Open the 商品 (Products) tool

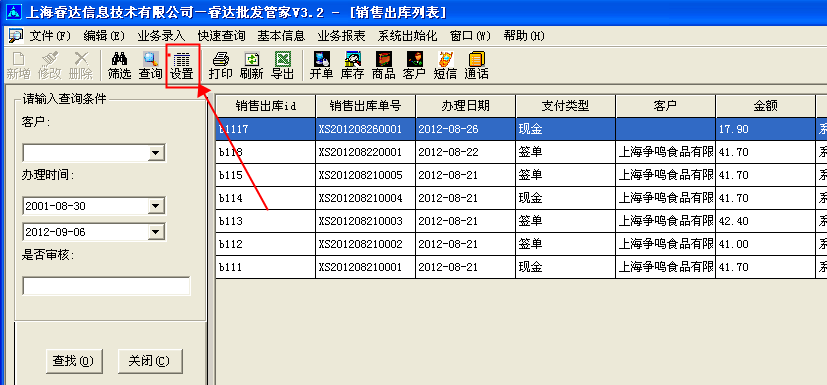[x=384, y=65]
